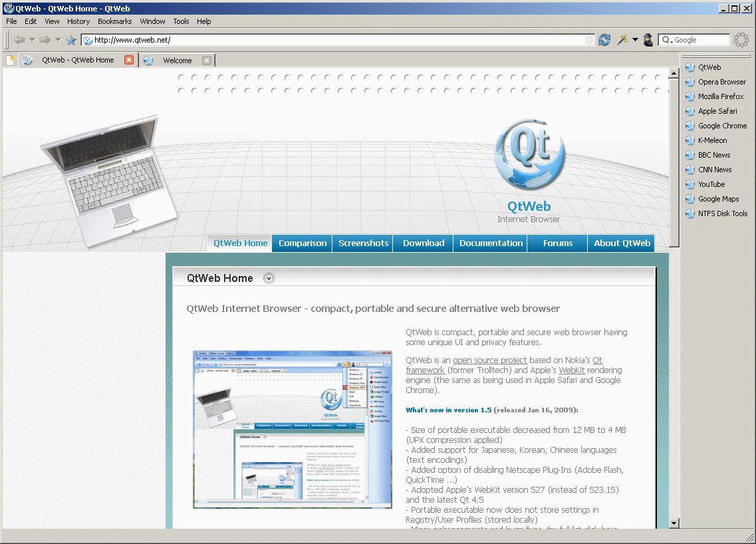Go to the Documentation page tab
This screenshot has height=544, width=756.
pyautogui.click(x=491, y=243)
